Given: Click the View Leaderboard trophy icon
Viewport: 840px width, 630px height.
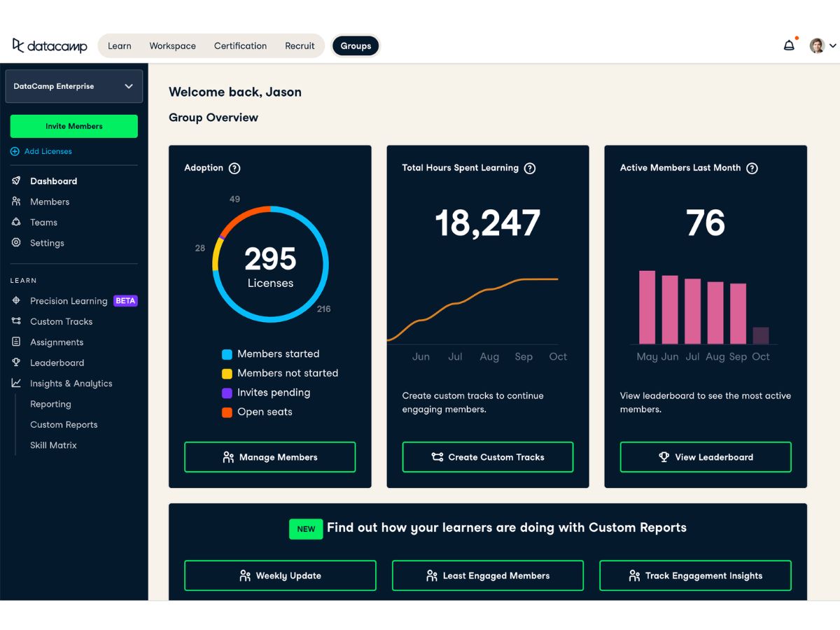Looking at the screenshot, I should coord(664,457).
